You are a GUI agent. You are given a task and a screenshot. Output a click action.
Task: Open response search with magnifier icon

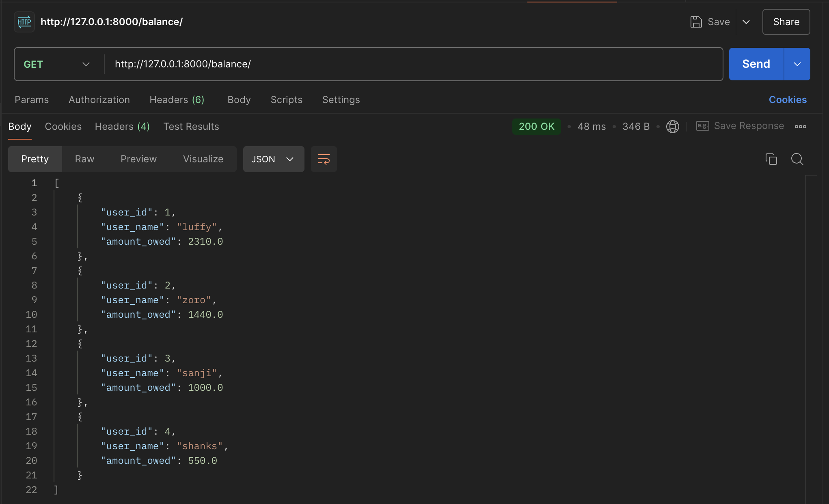pos(797,159)
